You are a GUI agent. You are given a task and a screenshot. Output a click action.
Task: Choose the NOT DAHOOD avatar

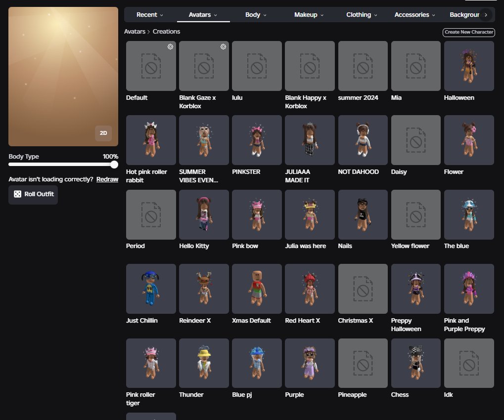click(x=363, y=140)
